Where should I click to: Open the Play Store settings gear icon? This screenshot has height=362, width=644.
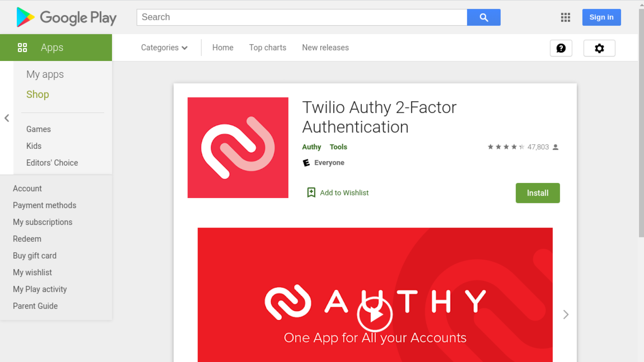(x=599, y=48)
